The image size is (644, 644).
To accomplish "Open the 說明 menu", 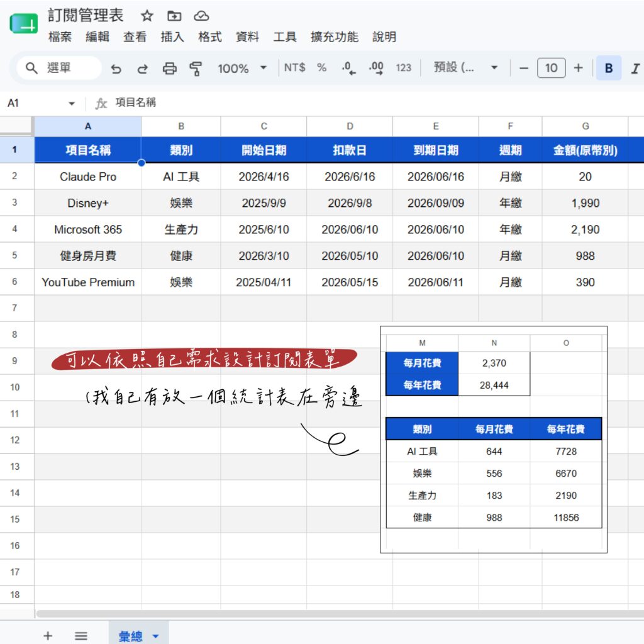I will point(384,37).
